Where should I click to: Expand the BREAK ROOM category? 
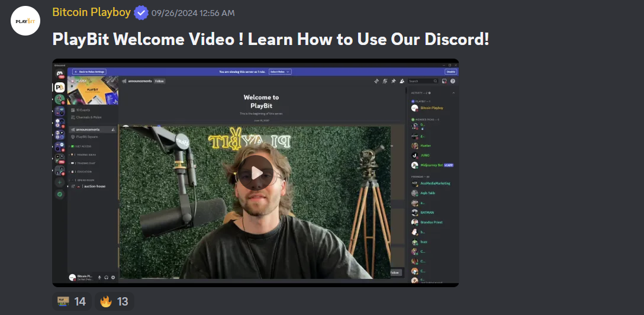83,180
